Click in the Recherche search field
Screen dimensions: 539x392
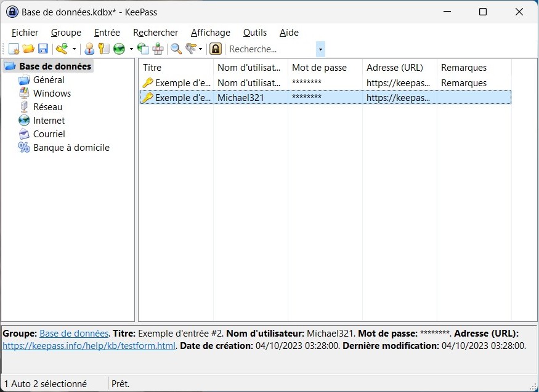tap(271, 49)
